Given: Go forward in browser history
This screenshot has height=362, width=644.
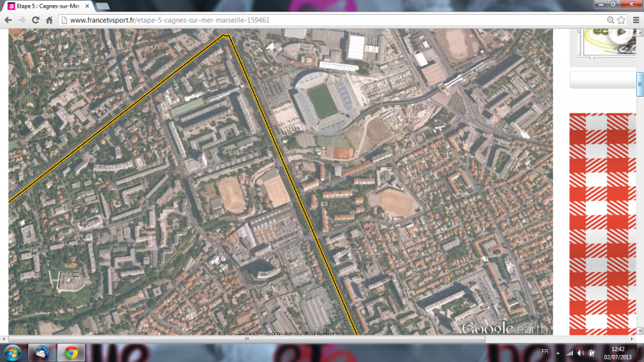Looking at the screenshot, I should tap(22, 20).
